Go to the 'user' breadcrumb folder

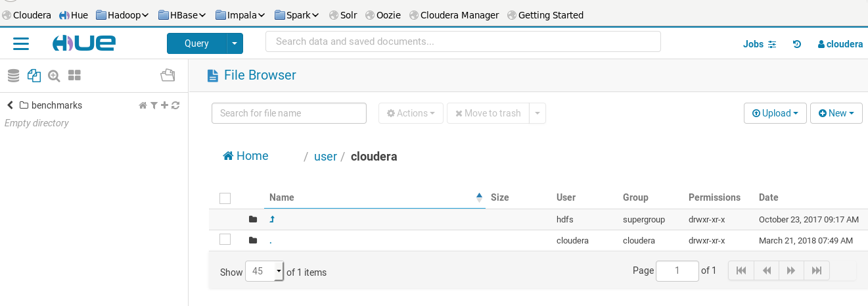pos(325,157)
